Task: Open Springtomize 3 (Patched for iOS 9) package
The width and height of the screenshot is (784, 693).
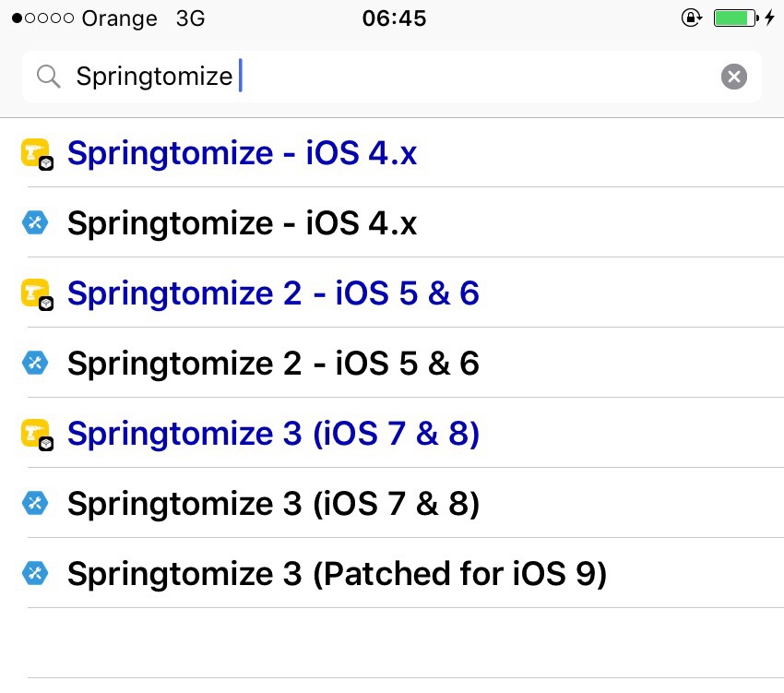Action: point(337,574)
